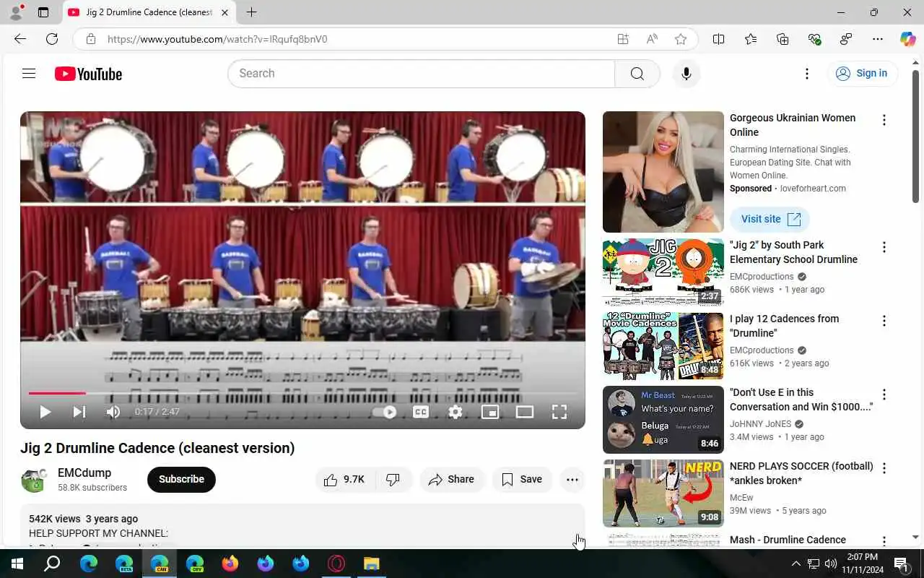This screenshot has width=924, height=578.
Task: Open Edge collections
Action: 783,39
